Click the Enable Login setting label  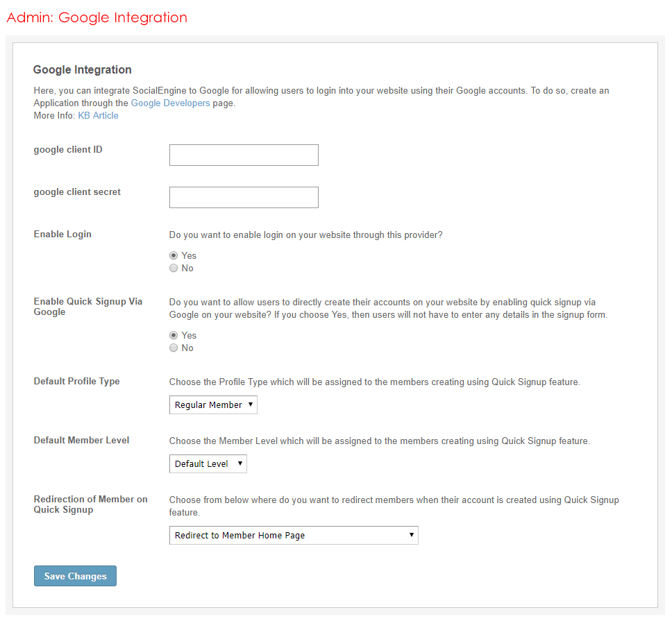pos(62,235)
